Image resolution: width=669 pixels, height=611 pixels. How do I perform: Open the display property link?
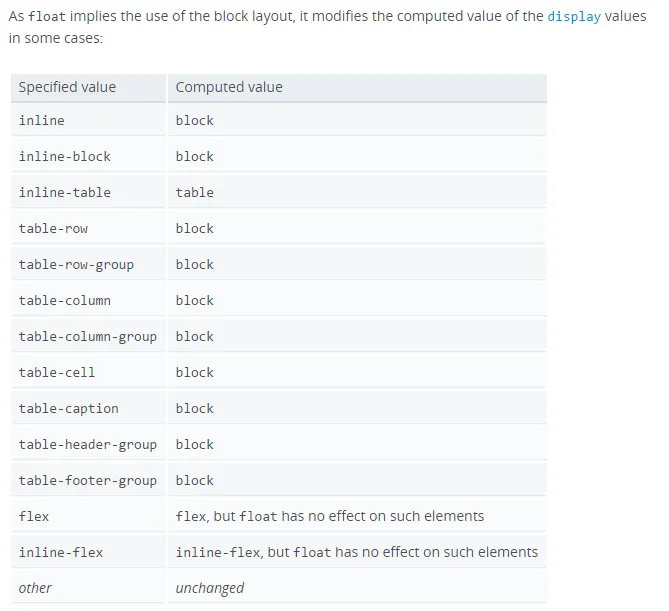(574, 16)
